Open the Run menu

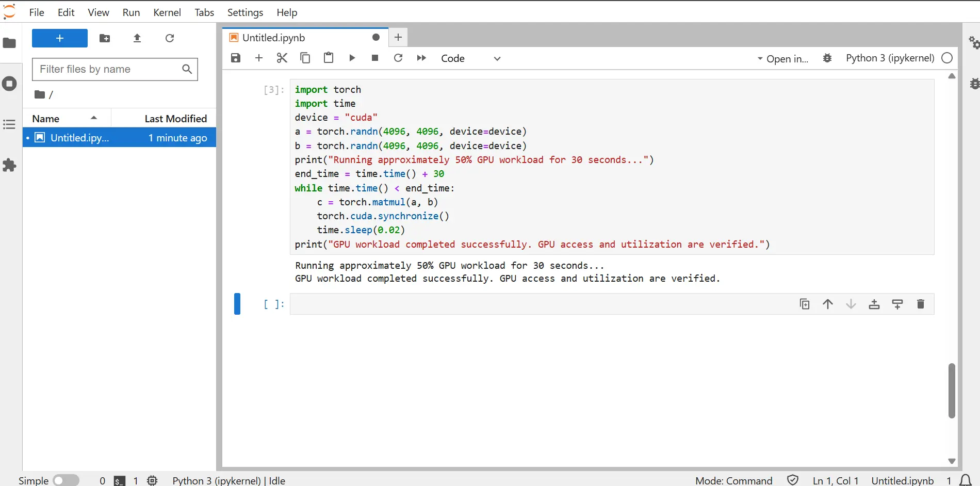(131, 12)
